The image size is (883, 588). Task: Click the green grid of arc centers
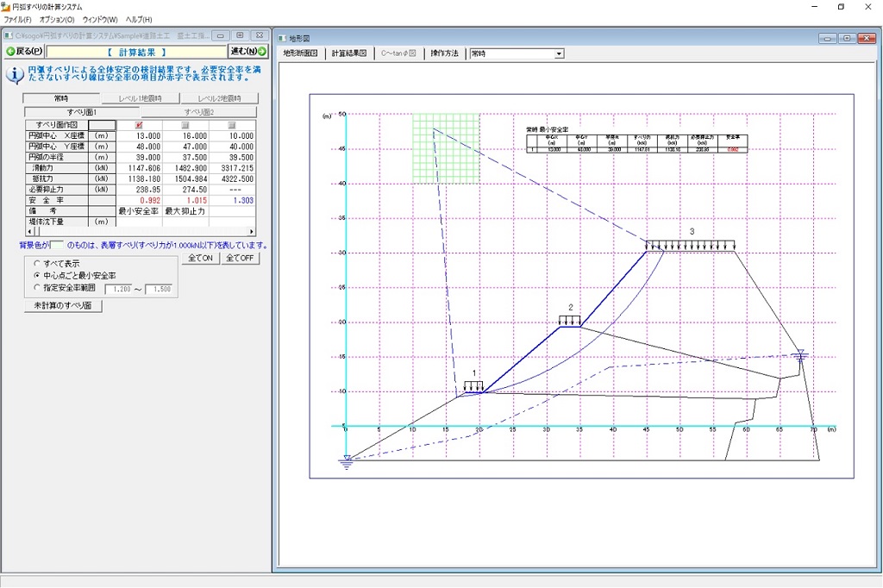(446, 148)
